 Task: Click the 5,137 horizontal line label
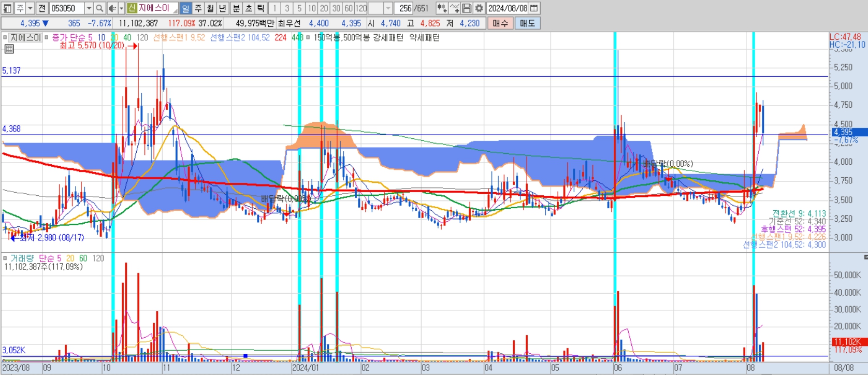click(11, 70)
